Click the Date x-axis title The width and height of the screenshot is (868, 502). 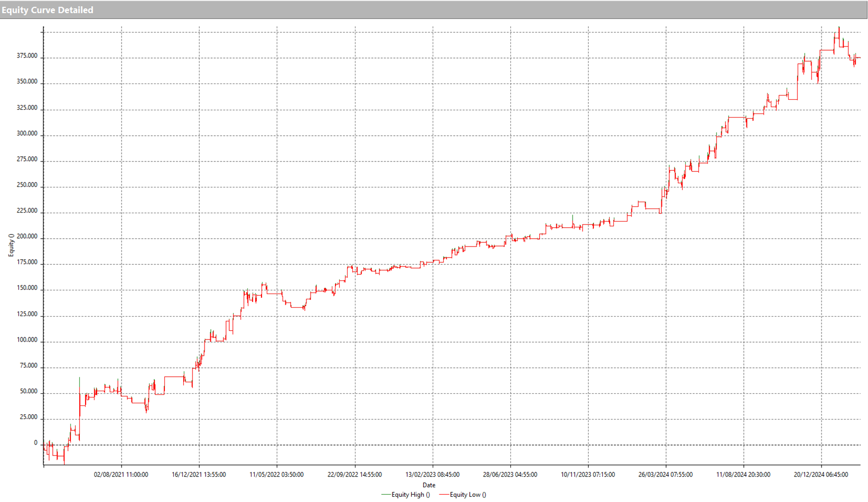[429, 485]
